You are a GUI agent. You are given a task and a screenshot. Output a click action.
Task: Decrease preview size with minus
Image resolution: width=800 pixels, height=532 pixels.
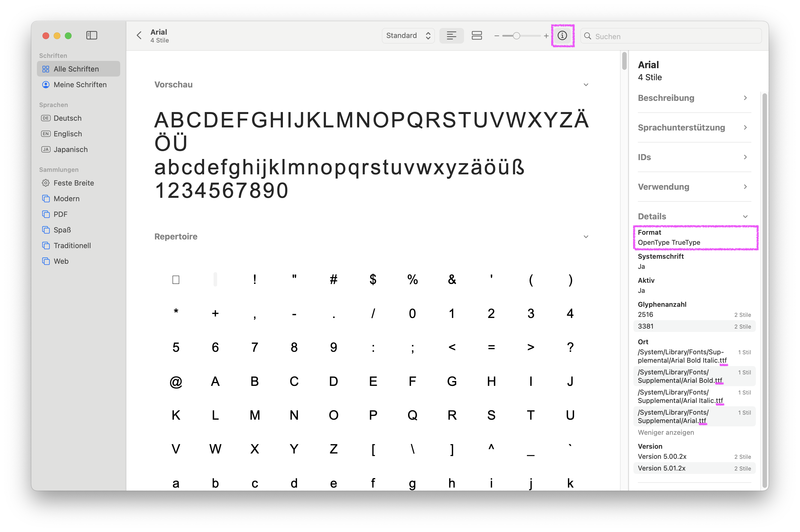496,36
